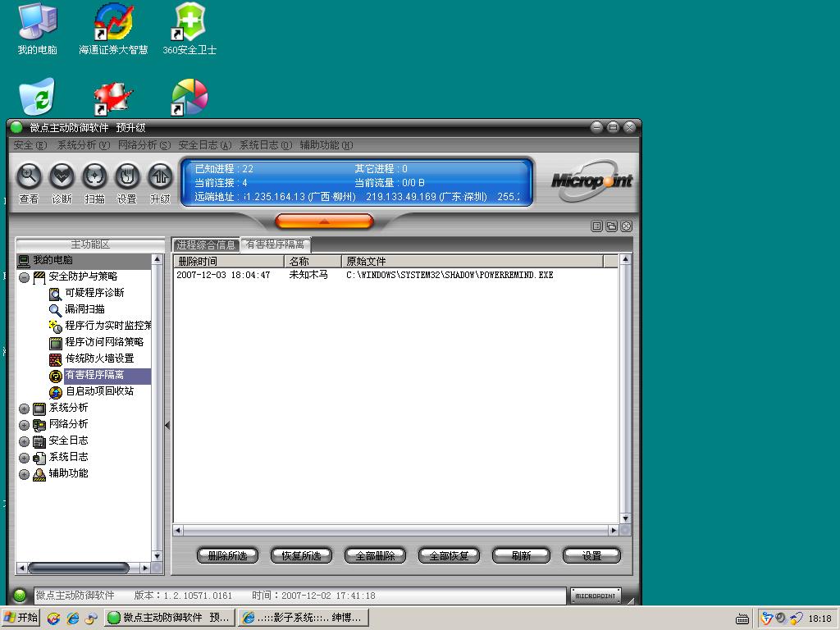Image resolution: width=840 pixels, height=630 pixels.
Task: Open the 网络分析(S) menu
Action: [x=144, y=145]
